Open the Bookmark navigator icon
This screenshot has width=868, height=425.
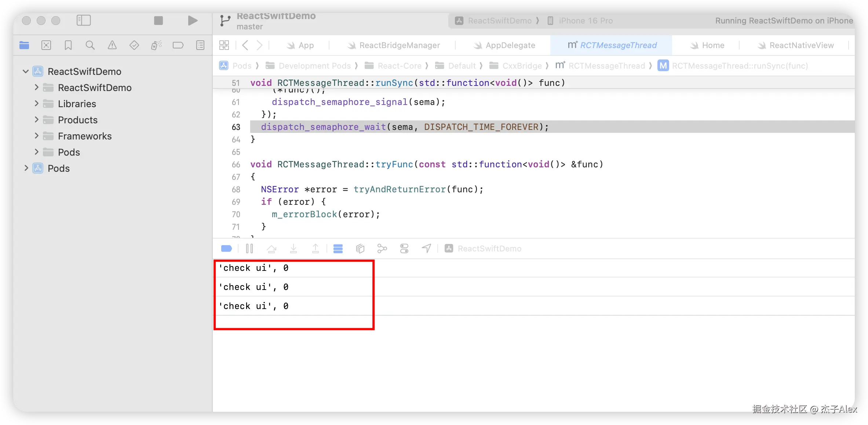point(68,45)
